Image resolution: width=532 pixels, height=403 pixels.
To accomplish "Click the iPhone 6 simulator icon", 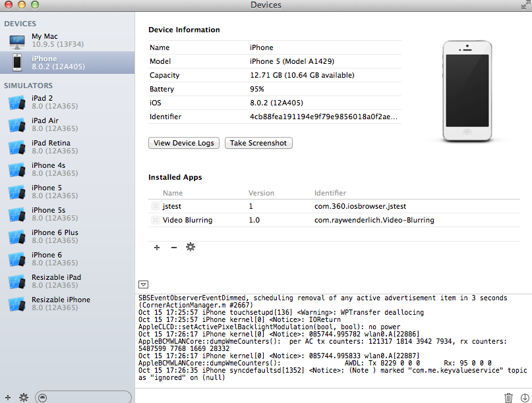I will coord(17,259).
